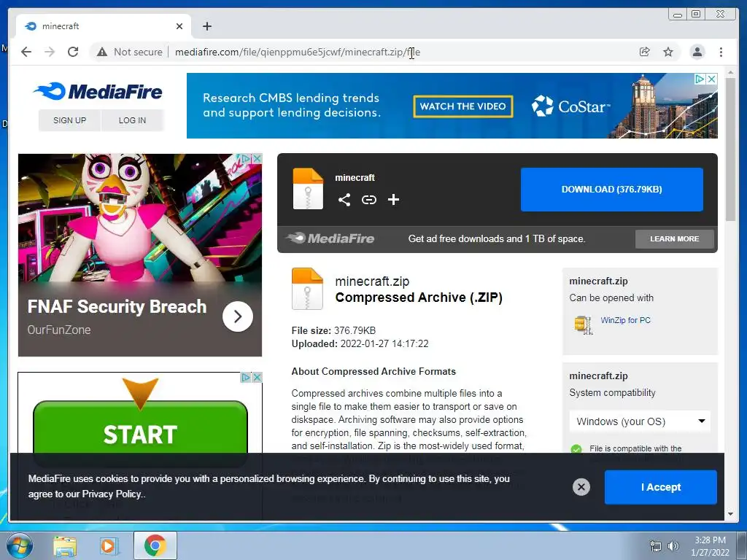Click the Can be opened with label

click(611, 298)
